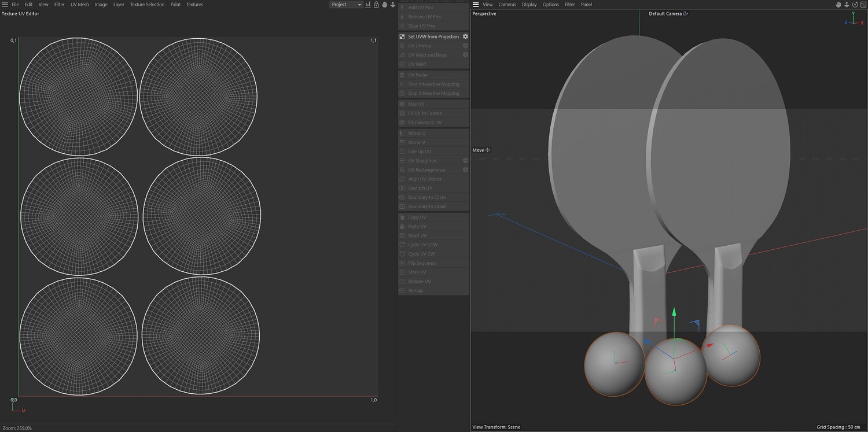The width and height of the screenshot is (868, 432).
Task: Click the Boundary to Circle icon
Action: [x=402, y=197]
